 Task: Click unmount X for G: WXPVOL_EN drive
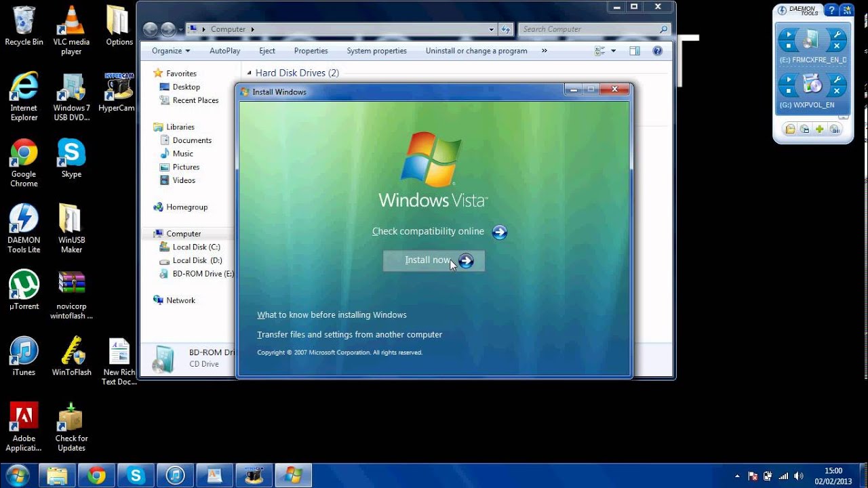(837, 91)
